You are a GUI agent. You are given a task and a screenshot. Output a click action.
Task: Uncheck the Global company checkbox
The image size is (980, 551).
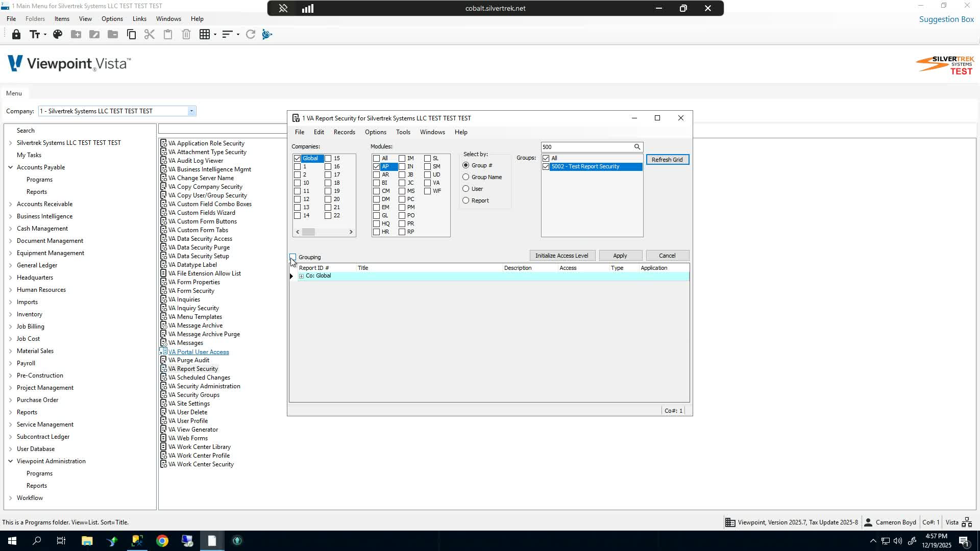pyautogui.click(x=297, y=159)
